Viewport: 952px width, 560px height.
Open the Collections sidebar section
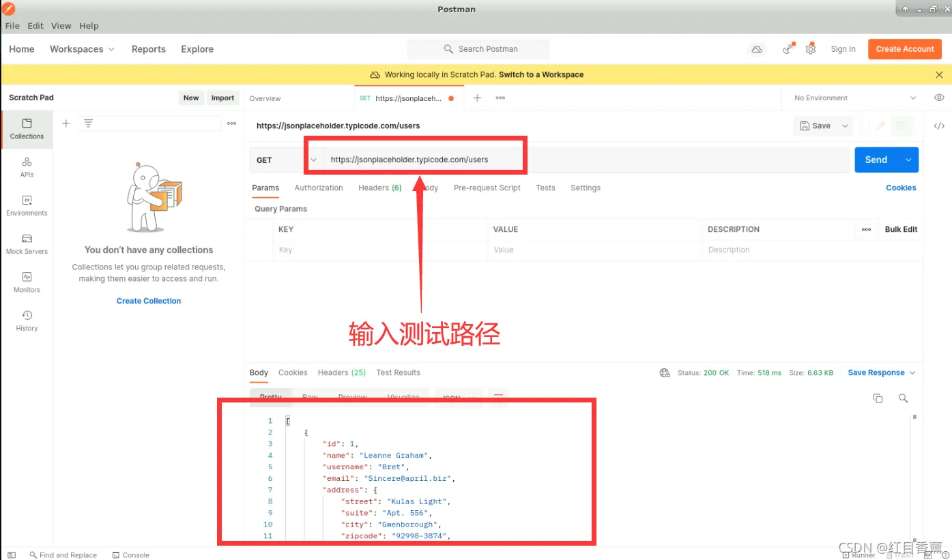point(27,129)
